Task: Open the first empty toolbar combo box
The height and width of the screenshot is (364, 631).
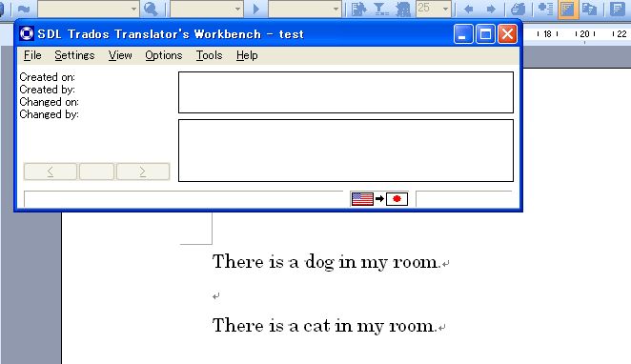Action: 88,9
